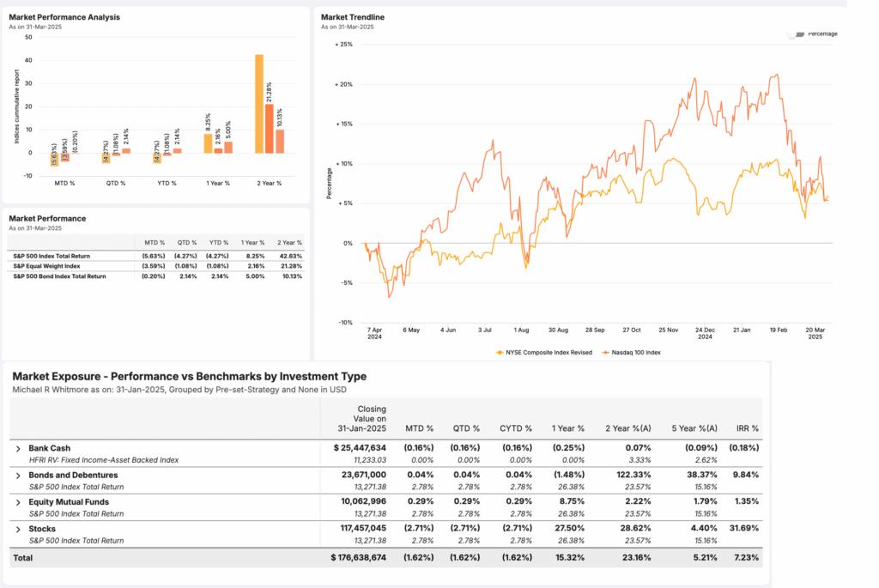Viewport: 879px width, 588px height.
Task: Expand the Bonds and Debentures row
Action: (x=18, y=475)
